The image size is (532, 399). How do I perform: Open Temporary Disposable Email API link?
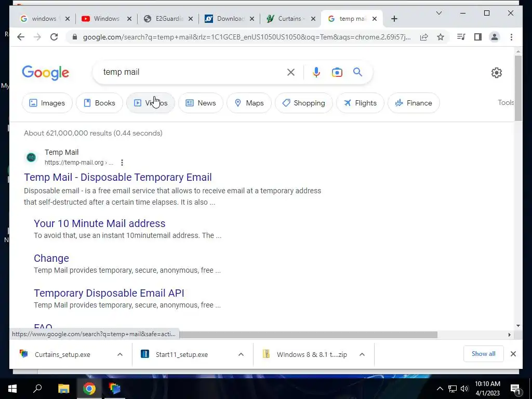point(109,293)
